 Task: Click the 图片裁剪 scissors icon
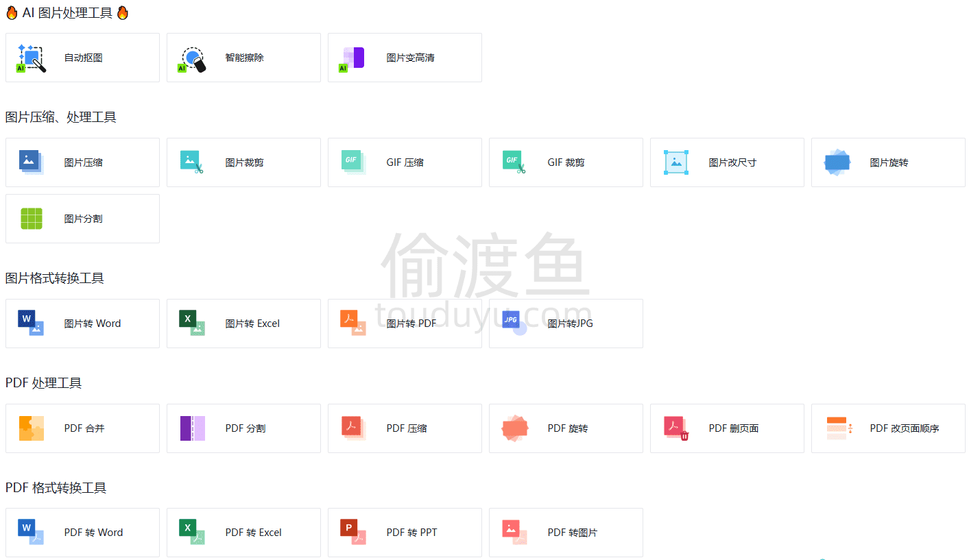tap(192, 162)
